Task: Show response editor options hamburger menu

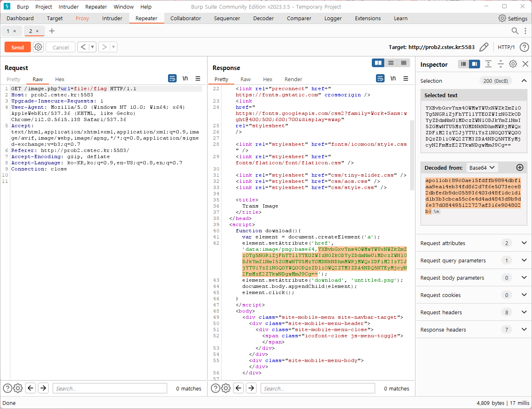Action: coord(406,78)
